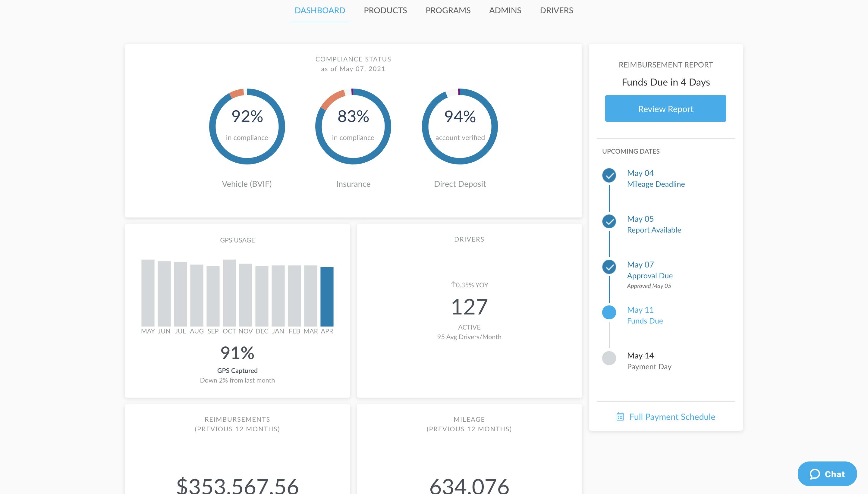Click the May 11 Funds Due timeline dot
The height and width of the screenshot is (494, 868).
tap(609, 312)
